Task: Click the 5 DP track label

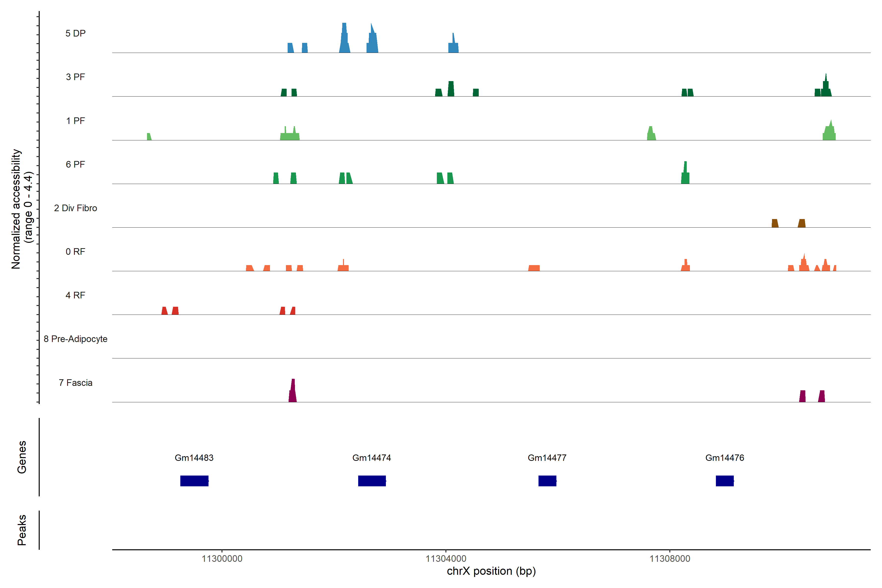Action: point(75,33)
